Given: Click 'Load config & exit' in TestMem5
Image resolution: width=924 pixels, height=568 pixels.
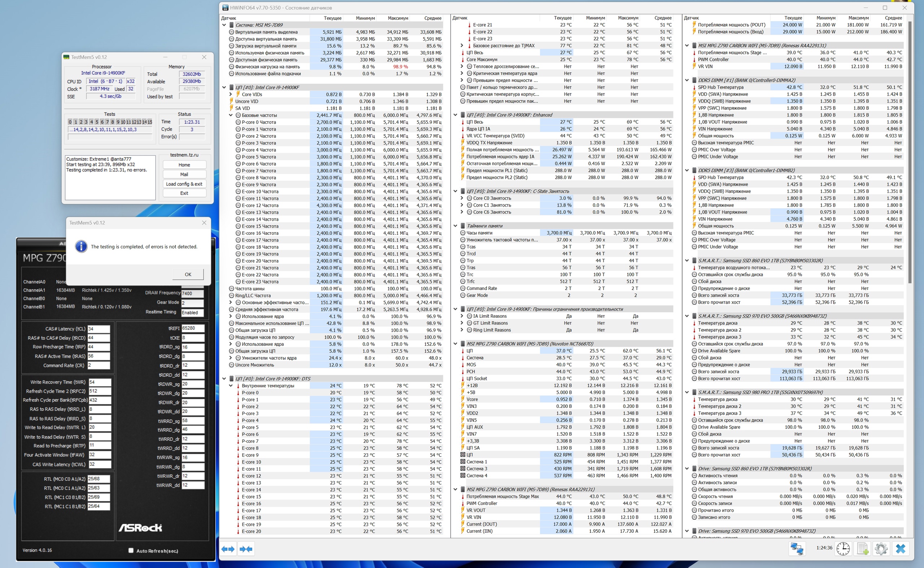Looking at the screenshot, I should tap(184, 184).
